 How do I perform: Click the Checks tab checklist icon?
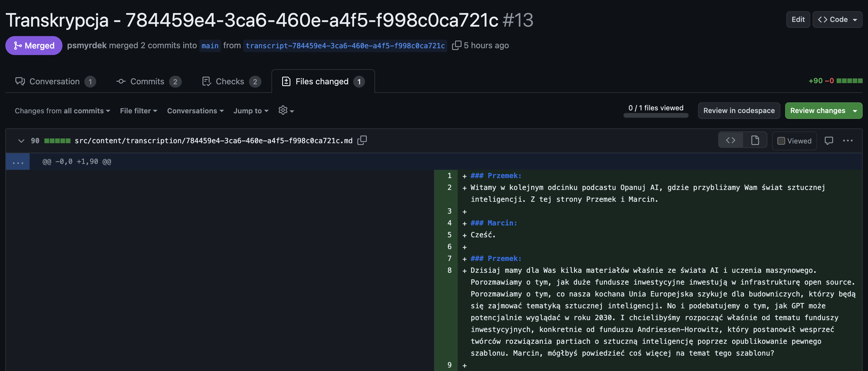coord(206,81)
